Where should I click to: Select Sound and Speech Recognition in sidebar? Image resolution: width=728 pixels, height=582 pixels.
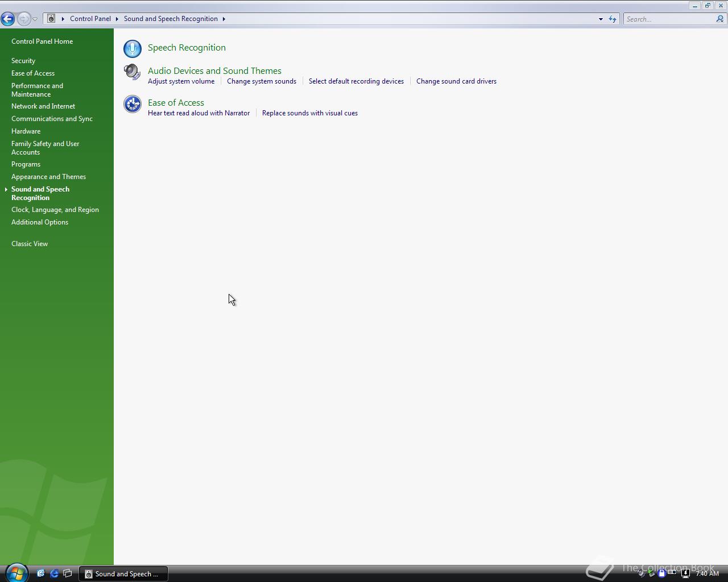click(40, 193)
